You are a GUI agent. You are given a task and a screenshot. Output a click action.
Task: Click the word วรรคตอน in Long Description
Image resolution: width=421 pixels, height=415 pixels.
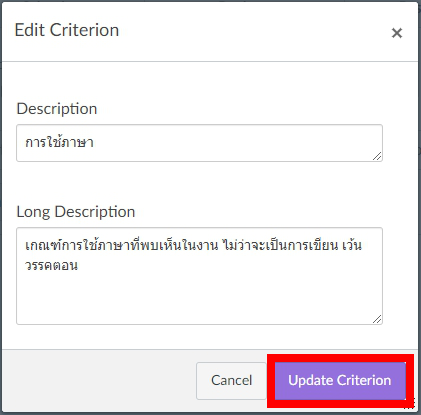point(51,266)
